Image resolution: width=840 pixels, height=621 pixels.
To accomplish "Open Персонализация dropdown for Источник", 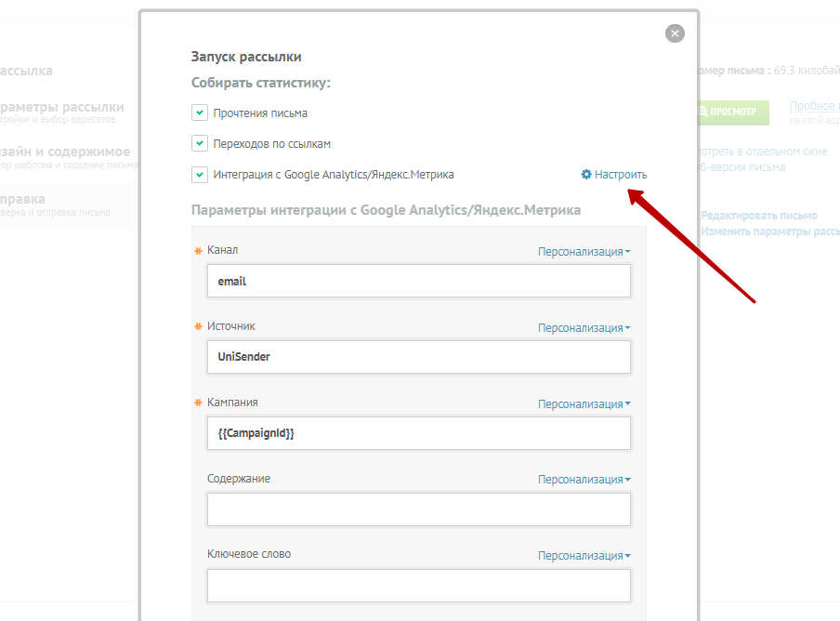I will pyautogui.click(x=584, y=327).
